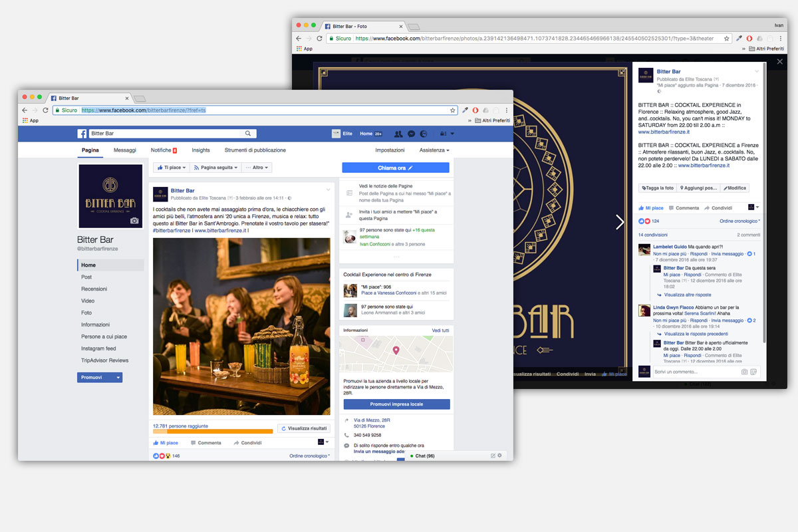This screenshot has width=798, height=532.
Task: Bookmark star in front window address bar
Action: coord(453,110)
